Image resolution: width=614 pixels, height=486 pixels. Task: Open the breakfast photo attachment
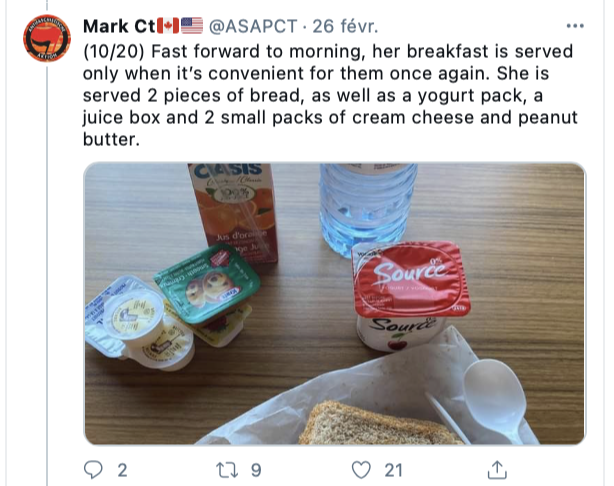pyautogui.click(x=335, y=304)
